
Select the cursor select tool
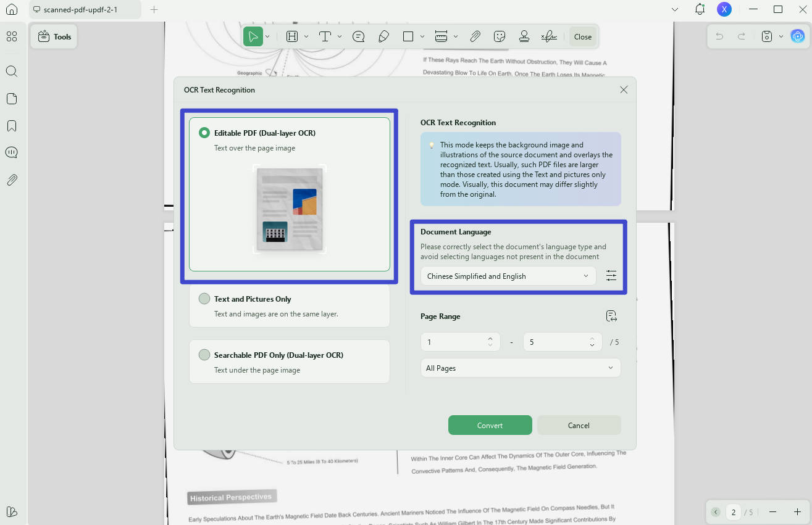[253, 36]
